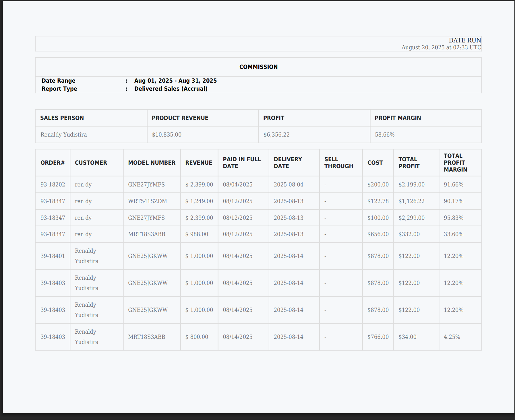Screen dimensions: 515x420
Task: Click the ORDER# column header
Action: tap(53, 163)
